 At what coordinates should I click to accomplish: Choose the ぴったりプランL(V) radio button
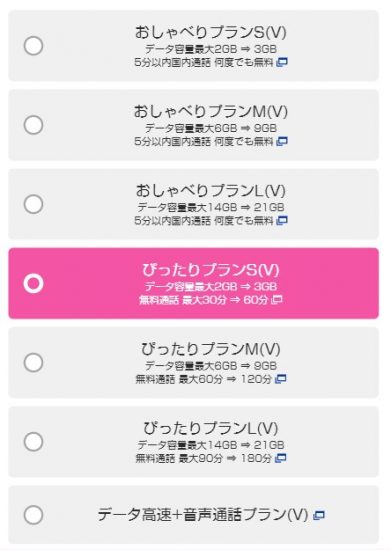point(33,441)
